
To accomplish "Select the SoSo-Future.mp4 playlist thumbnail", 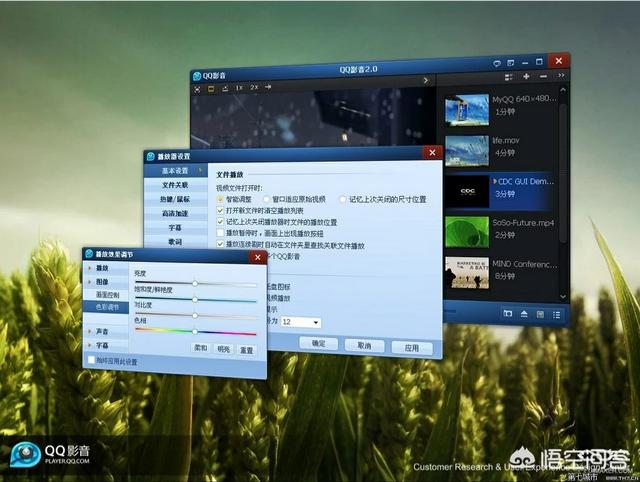I will pyautogui.click(x=467, y=232).
